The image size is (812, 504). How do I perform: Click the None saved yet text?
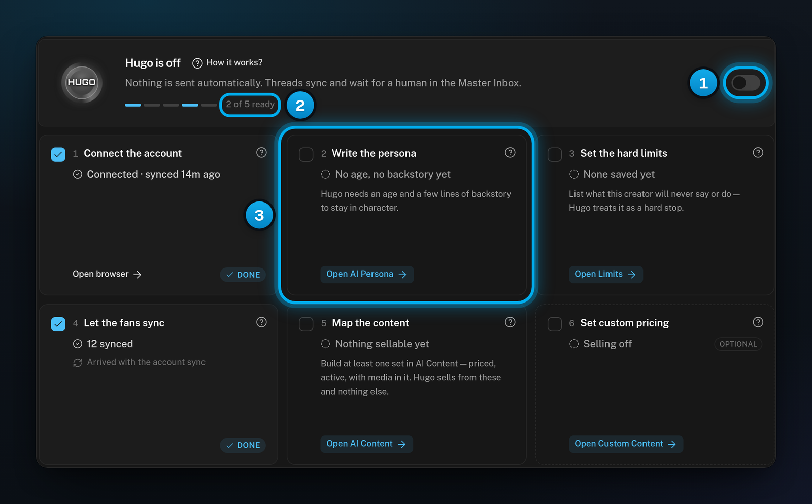(x=619, y=174)
